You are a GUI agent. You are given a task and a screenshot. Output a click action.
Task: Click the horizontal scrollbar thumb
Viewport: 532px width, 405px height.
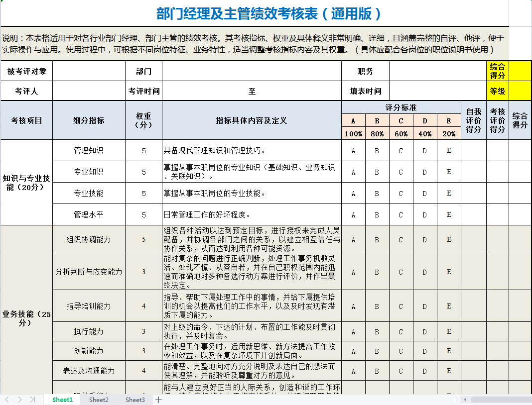click(x=501, y=400)
